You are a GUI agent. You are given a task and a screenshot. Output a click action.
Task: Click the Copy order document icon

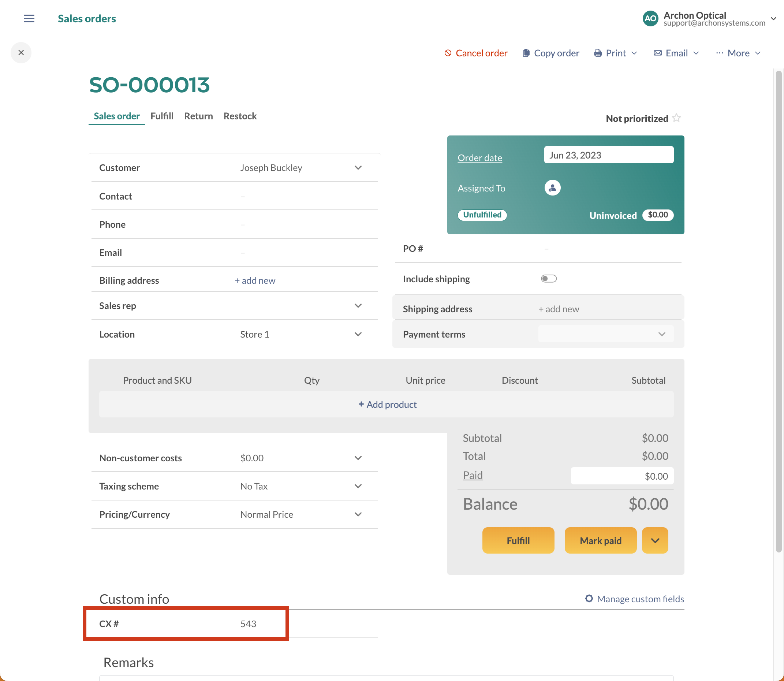pos(526,53)
